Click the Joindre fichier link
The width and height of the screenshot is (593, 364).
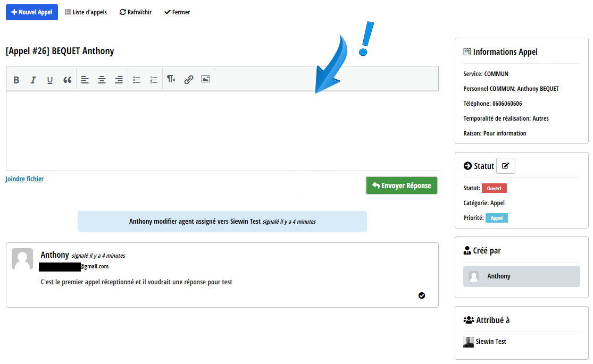[24, 179]
